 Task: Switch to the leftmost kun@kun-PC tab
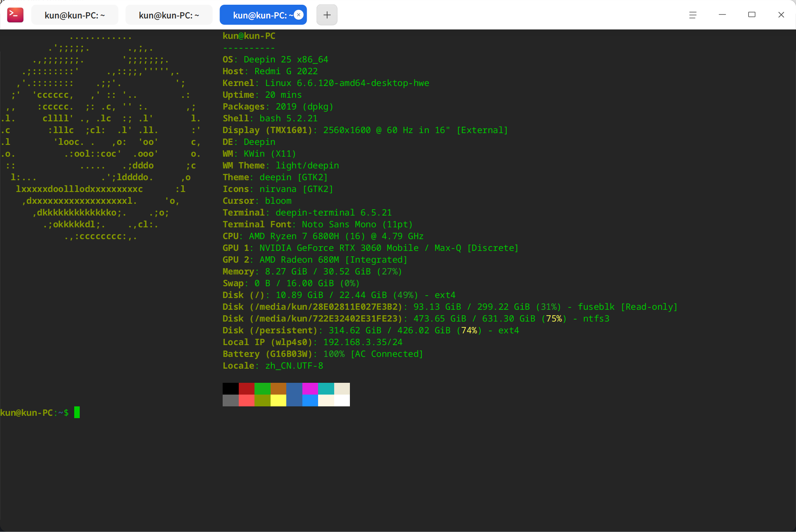click(75, 15)
